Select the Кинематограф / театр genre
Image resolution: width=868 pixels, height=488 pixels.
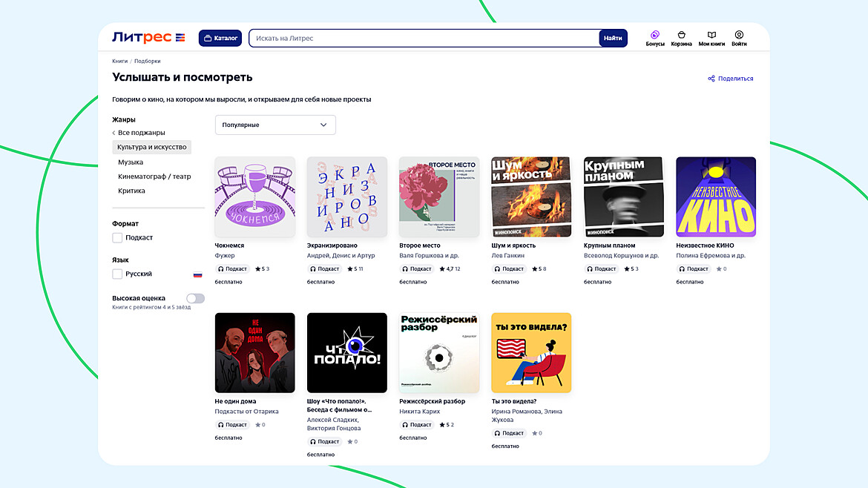pos(154,177)
